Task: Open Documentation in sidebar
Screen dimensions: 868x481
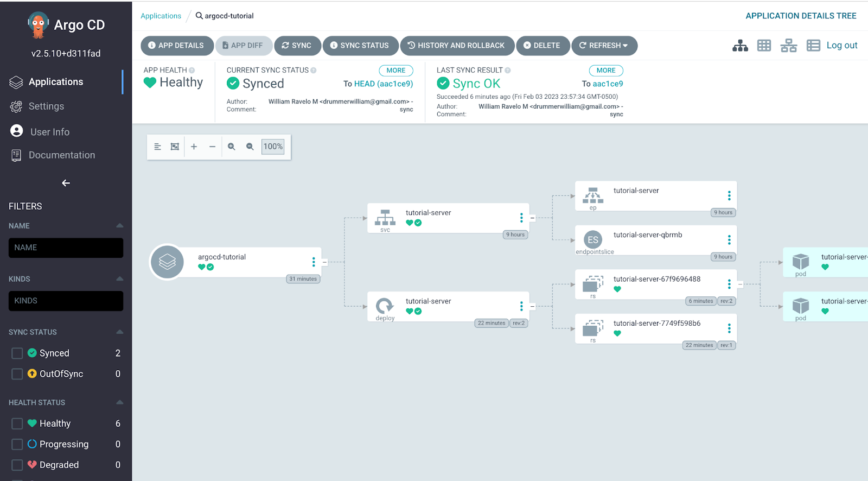Action: [x=61, y=155]
